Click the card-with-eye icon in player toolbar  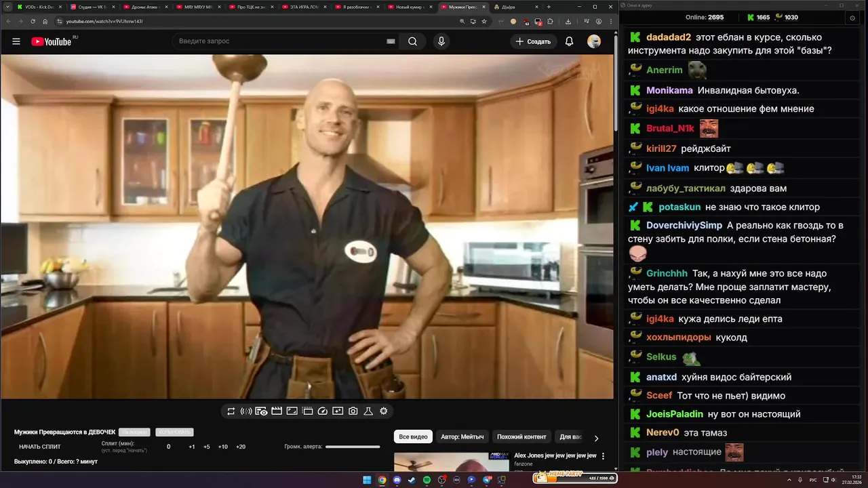tap(261, 411)
